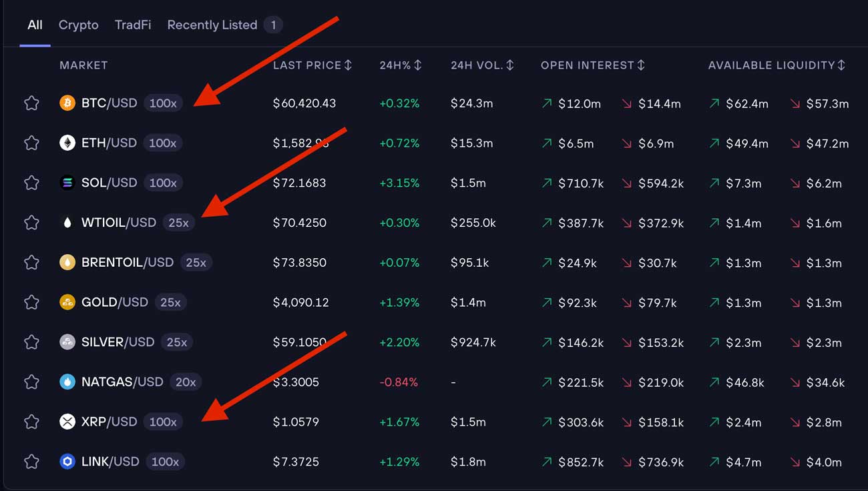The height and width of the screenshot is (491, 868).
Task: Click BTC/USD 100x leverage badge
Action: coord(163,103)
